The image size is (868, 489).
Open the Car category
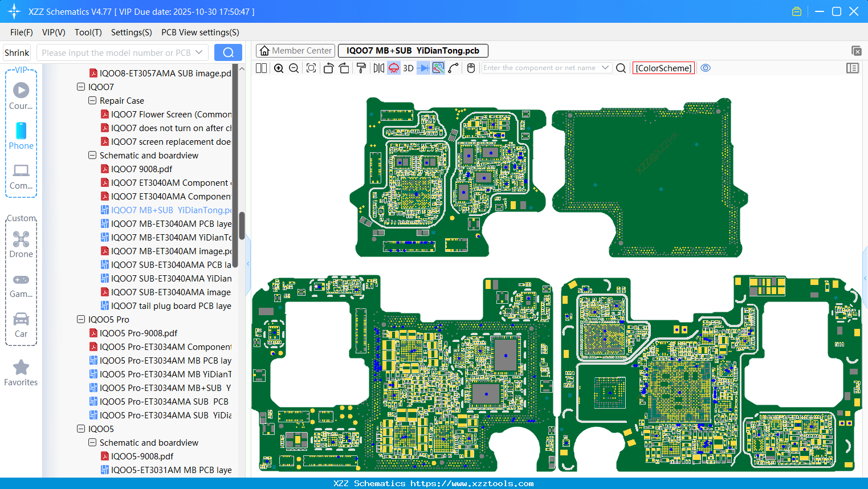click(21, 324)
